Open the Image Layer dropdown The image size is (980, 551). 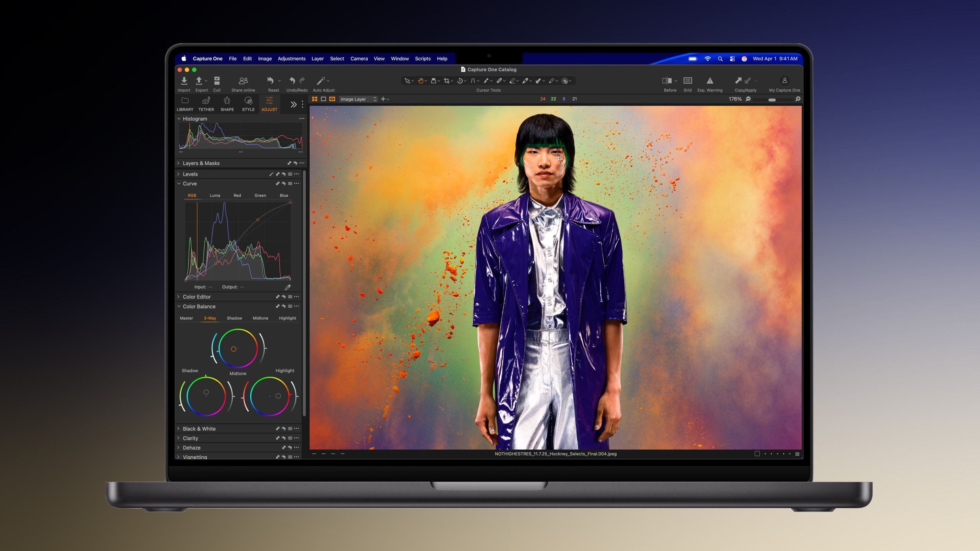(x=358, y=99)
